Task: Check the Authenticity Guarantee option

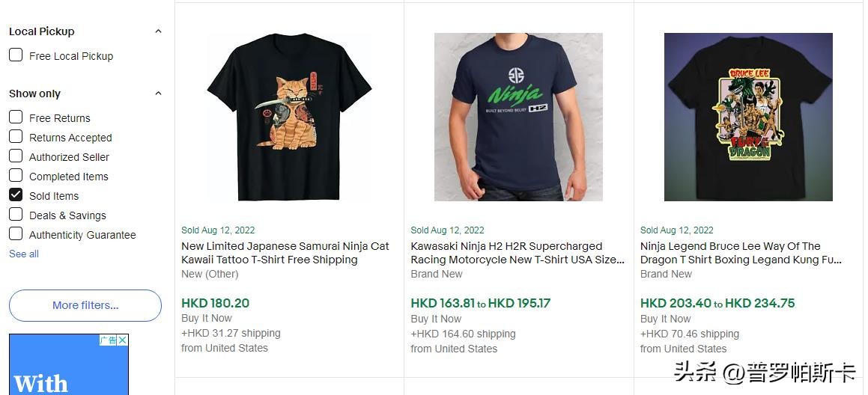Action: pos(16,234)
